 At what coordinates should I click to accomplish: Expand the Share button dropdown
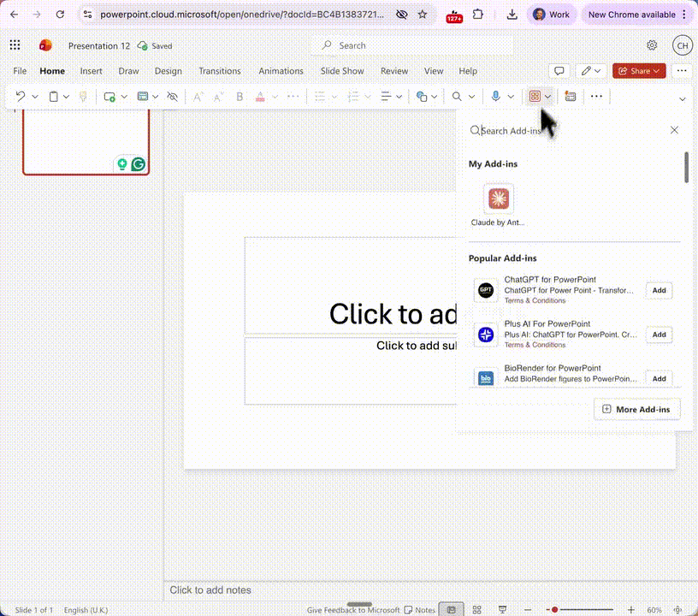click(657, 71)
